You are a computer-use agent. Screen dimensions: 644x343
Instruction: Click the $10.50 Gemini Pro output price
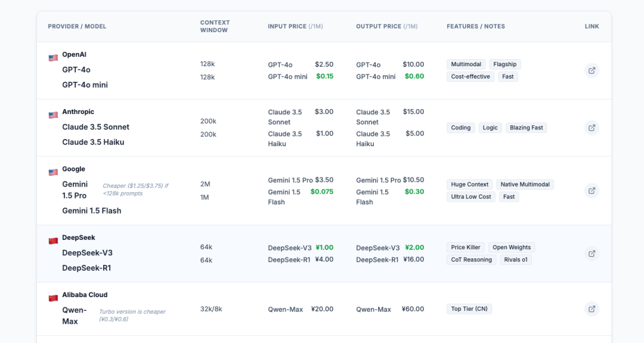pyautogui.click(x=413, y=180)
